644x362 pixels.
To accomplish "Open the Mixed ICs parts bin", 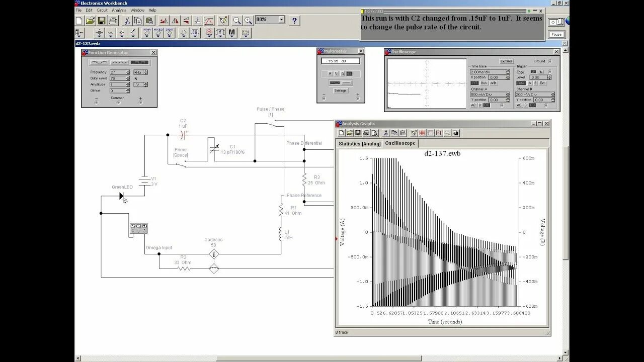I will (158, 33).
